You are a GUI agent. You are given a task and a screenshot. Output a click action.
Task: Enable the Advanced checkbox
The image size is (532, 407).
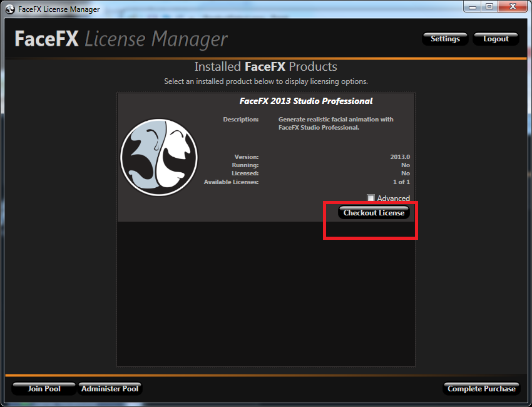tap(371, 198)
